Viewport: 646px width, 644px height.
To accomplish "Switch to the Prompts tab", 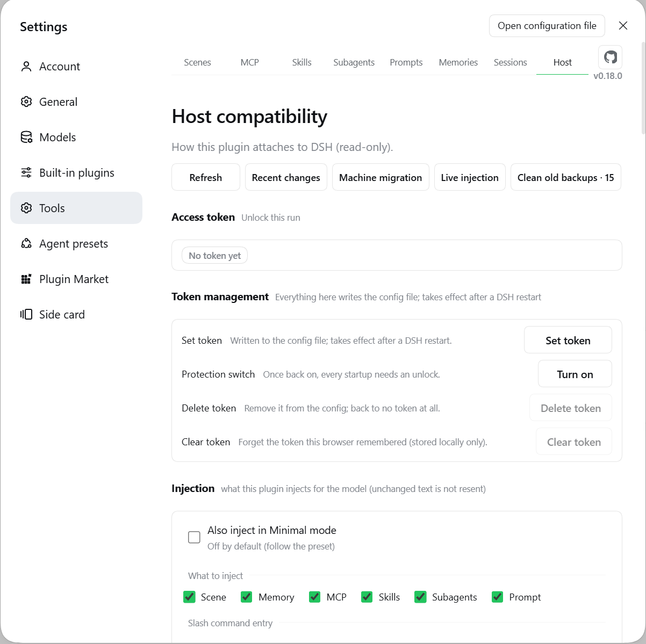I will pyautogui.click(x=406, y=62).
